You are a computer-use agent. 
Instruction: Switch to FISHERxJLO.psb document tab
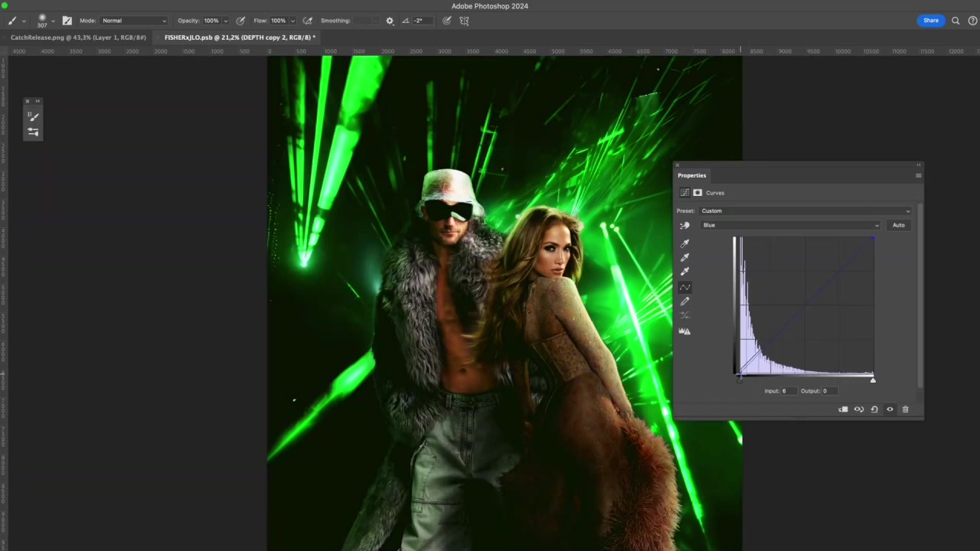pos(240,37)
